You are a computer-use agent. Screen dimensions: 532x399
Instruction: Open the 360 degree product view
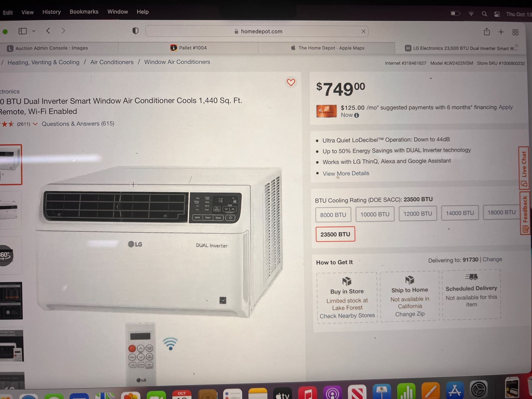click(x=5, y=255)
